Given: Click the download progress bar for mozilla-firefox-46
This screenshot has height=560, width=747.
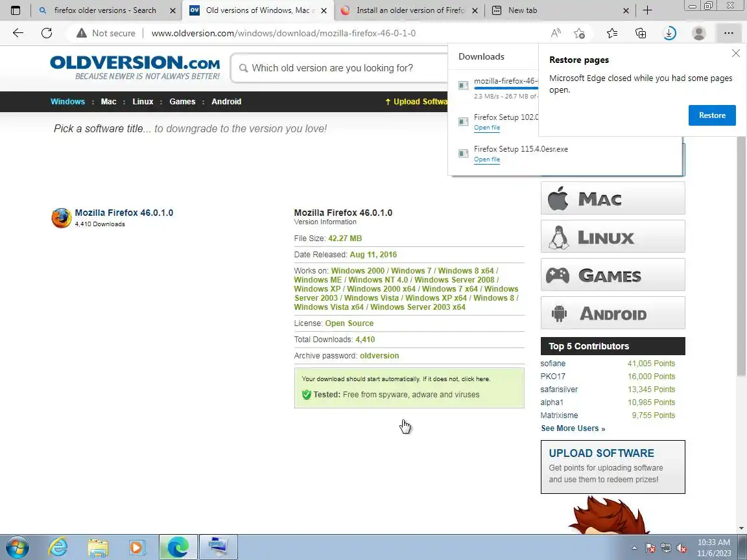Looking at the screenshot, I should [x=506, y=88].
